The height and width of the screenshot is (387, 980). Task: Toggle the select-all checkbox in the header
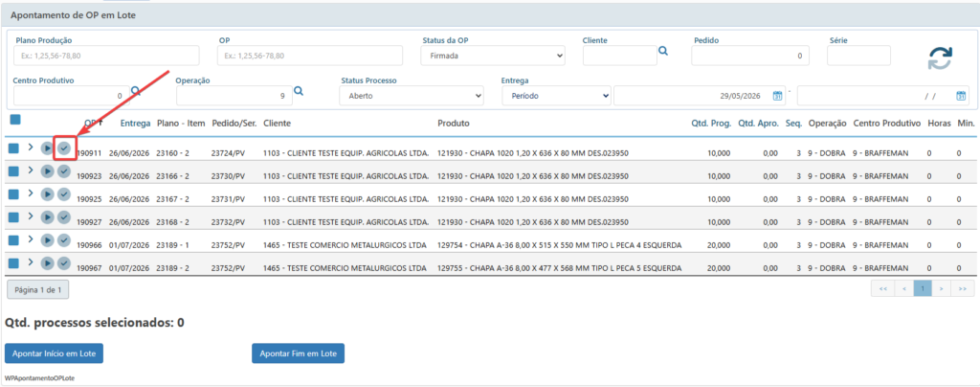tap(15, 120)
